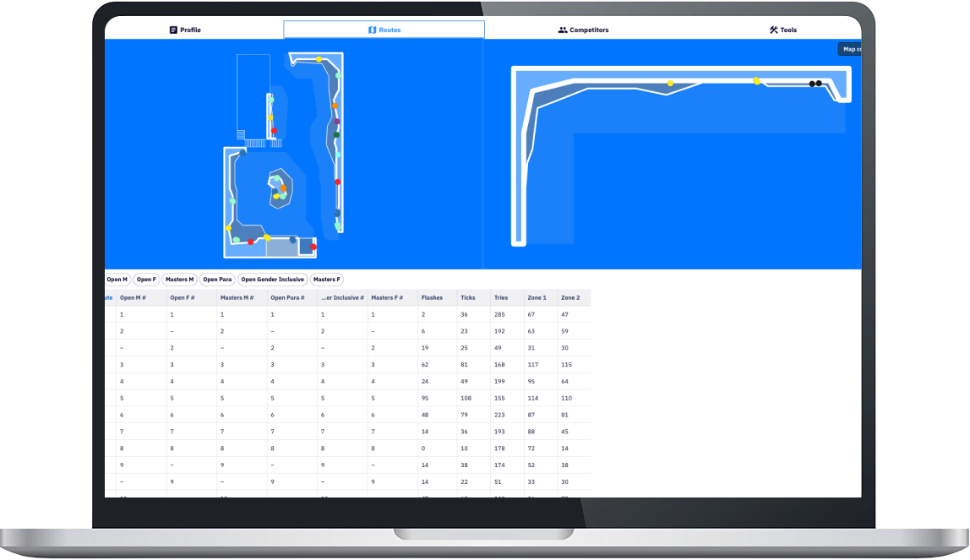Viewport: 970px width, 560px height.
Task: Click the Zone 1 value 117
Action: click(533, 365)
